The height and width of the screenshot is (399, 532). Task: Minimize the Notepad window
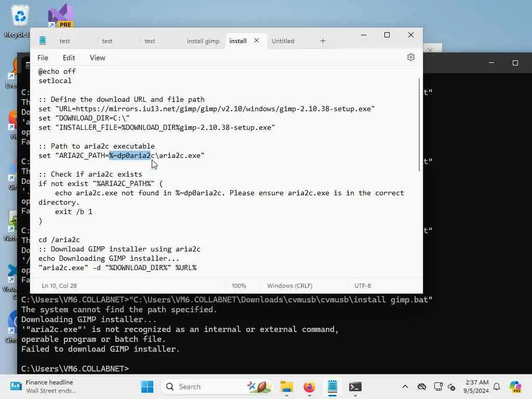tap(363, 35)
